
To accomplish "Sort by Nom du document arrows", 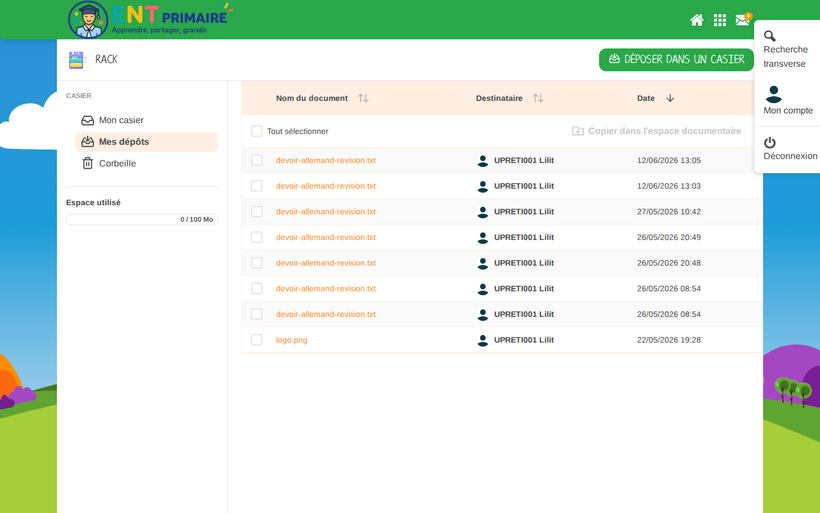I will (x=363, y=98).
